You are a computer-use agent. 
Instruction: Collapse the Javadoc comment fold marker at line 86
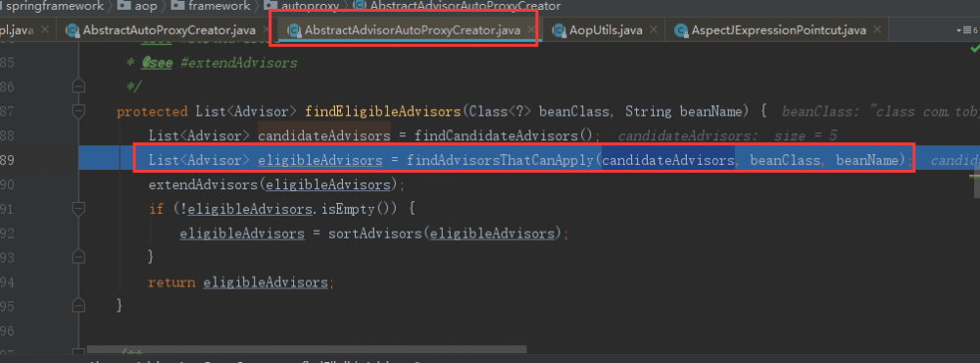click(78, 85)
